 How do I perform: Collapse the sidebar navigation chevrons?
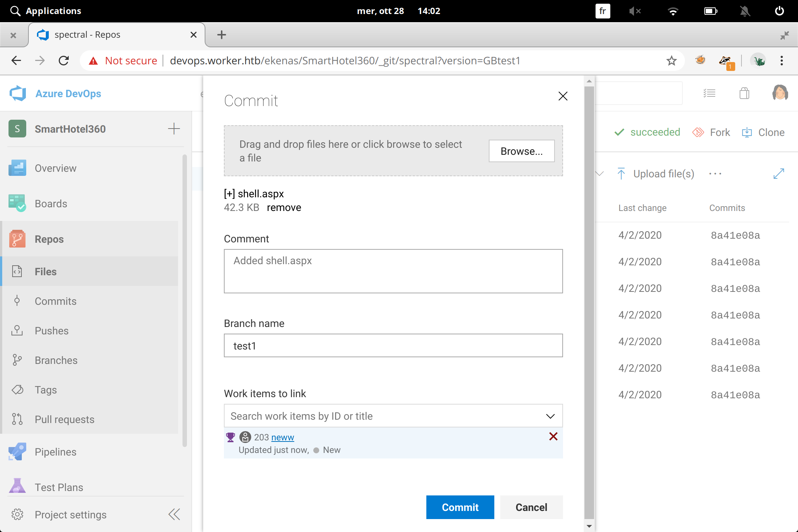174,514
